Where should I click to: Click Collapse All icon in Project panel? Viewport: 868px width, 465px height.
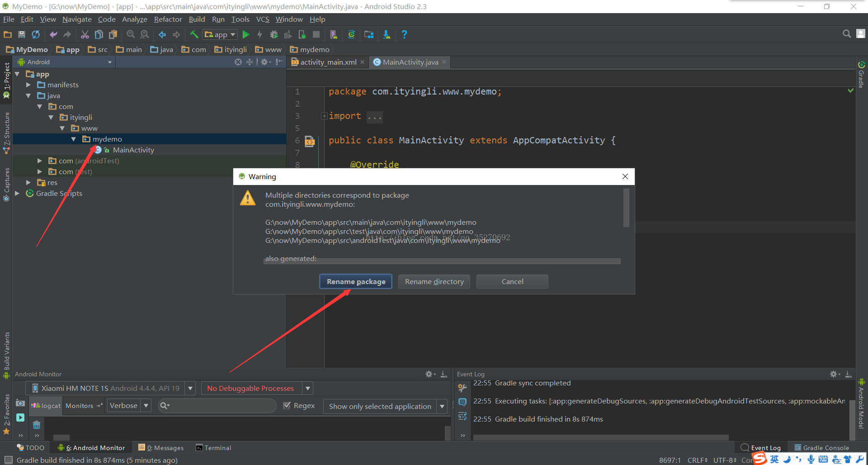point(250,62)
